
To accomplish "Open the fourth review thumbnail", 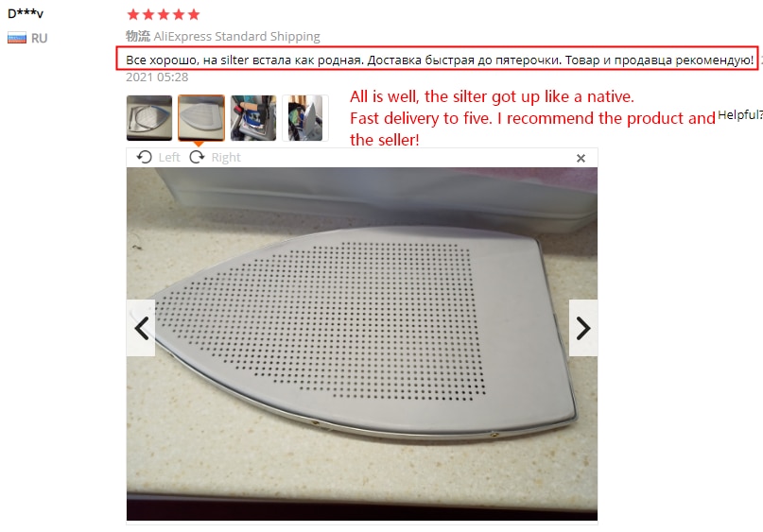I will pos(305,118).
